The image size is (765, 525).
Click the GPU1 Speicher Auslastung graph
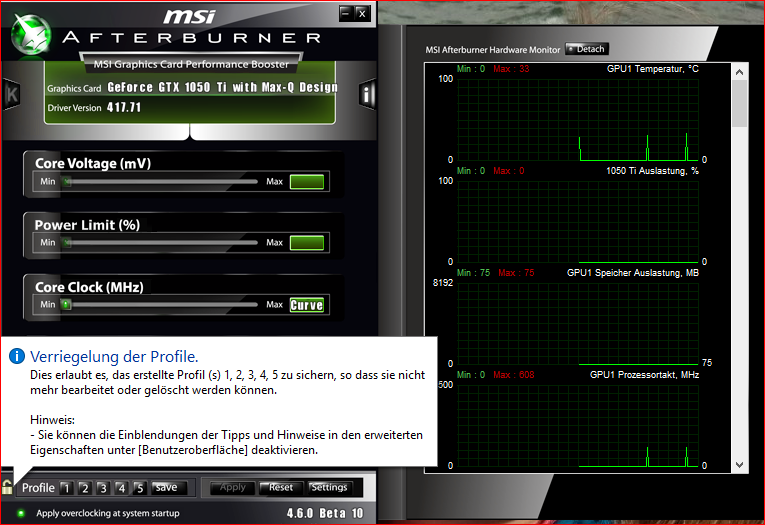click(x=578, y=324)
